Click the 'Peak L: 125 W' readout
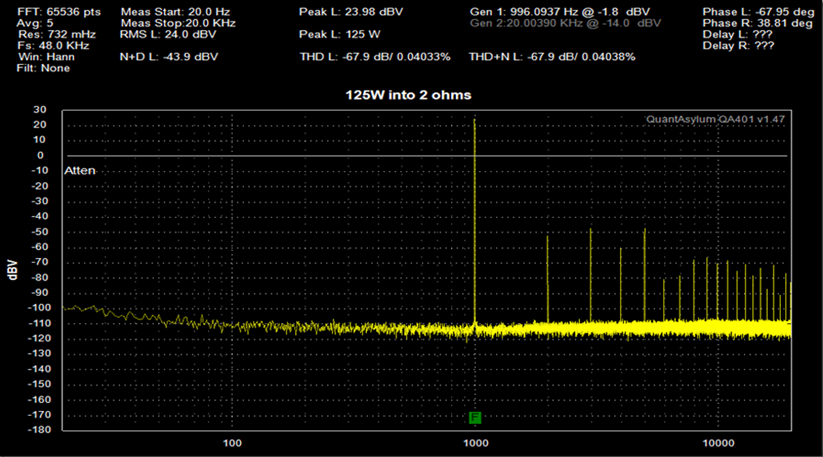 (x=340, y=35)
